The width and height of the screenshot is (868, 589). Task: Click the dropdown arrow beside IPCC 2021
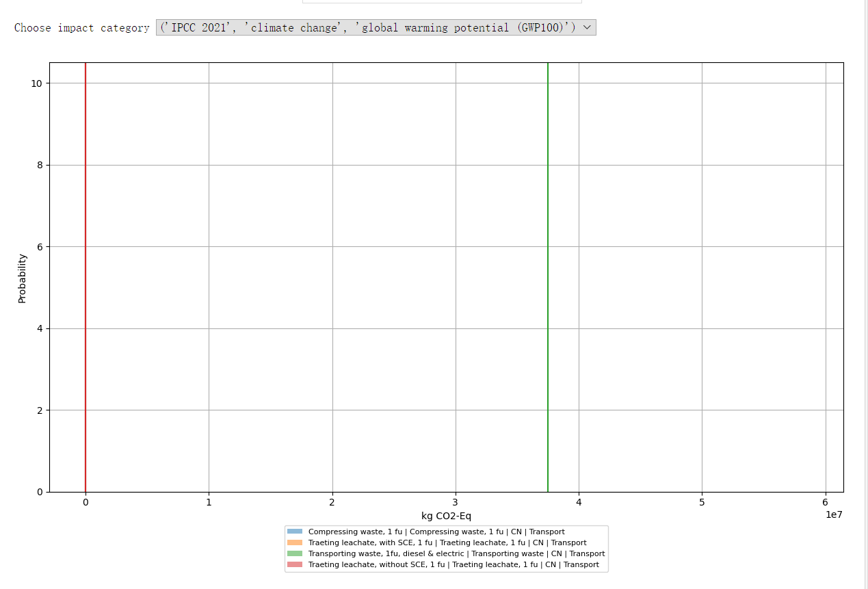pos(588,27)
